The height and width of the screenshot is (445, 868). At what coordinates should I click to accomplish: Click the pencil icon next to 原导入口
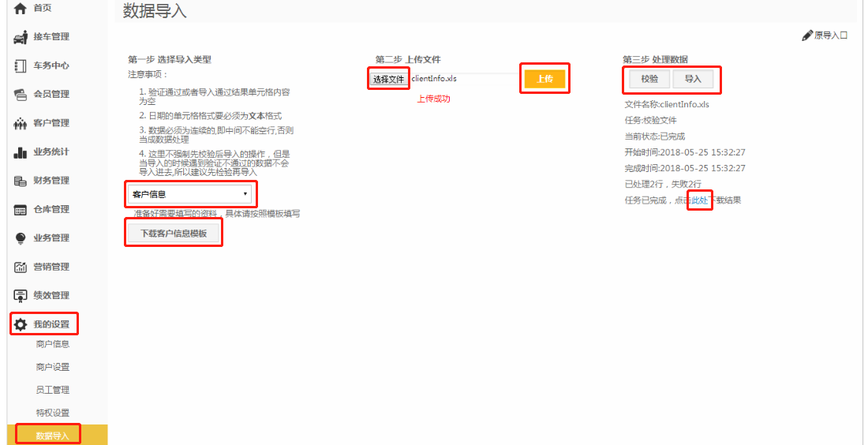807,36
